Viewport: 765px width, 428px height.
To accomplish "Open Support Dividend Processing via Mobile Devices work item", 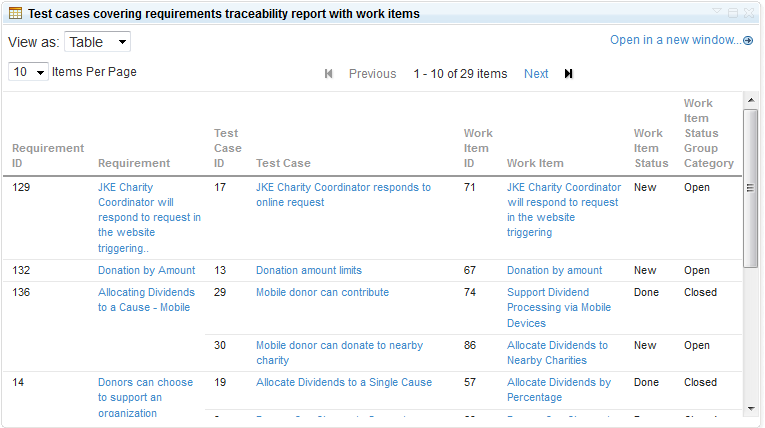I will [559, 307].
